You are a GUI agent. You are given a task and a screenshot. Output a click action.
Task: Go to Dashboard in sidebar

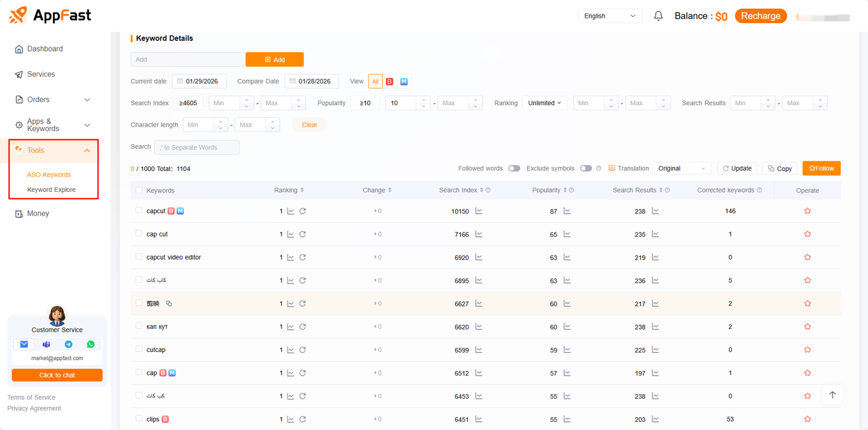point(45,49)
